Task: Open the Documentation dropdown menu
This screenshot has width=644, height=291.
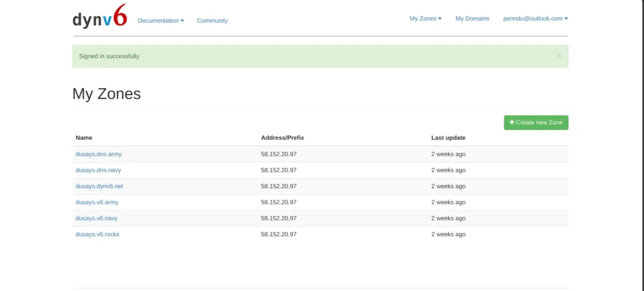Action: [160, 21]
